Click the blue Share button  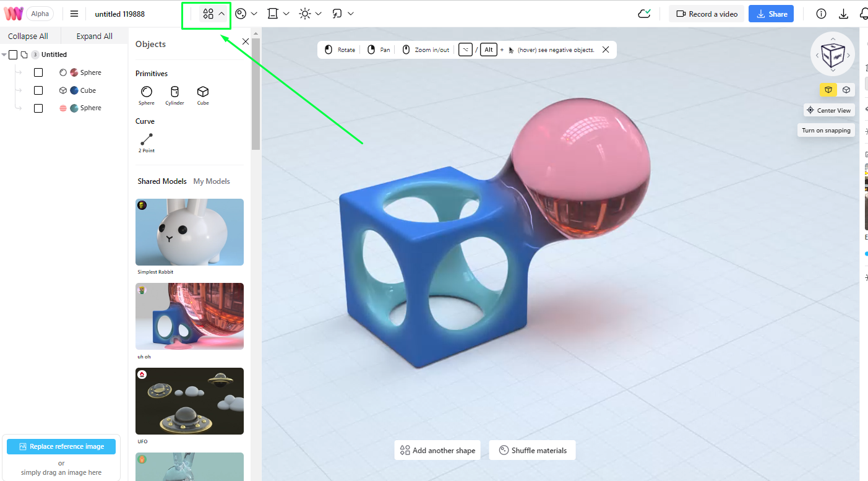pyautogui.click(x=771, y=14)
